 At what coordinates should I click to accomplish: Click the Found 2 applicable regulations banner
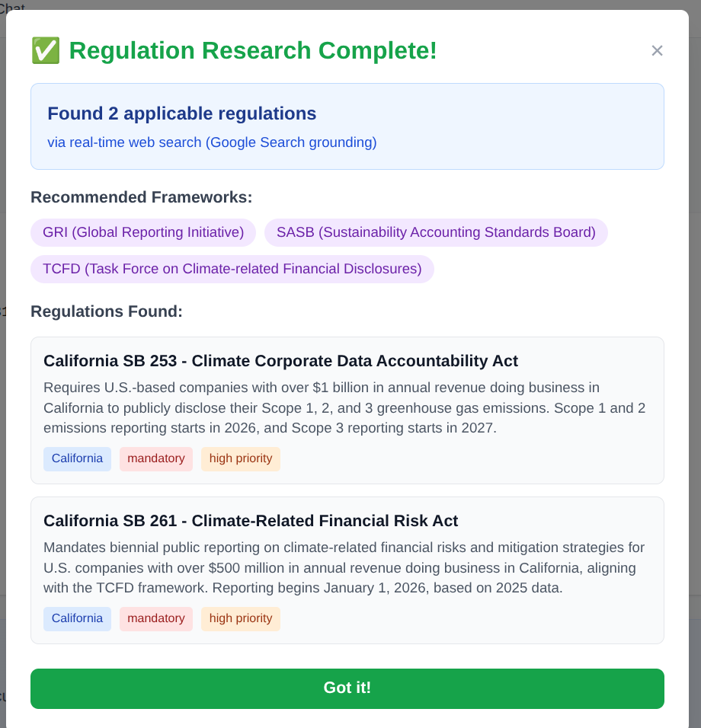point(347,126)
